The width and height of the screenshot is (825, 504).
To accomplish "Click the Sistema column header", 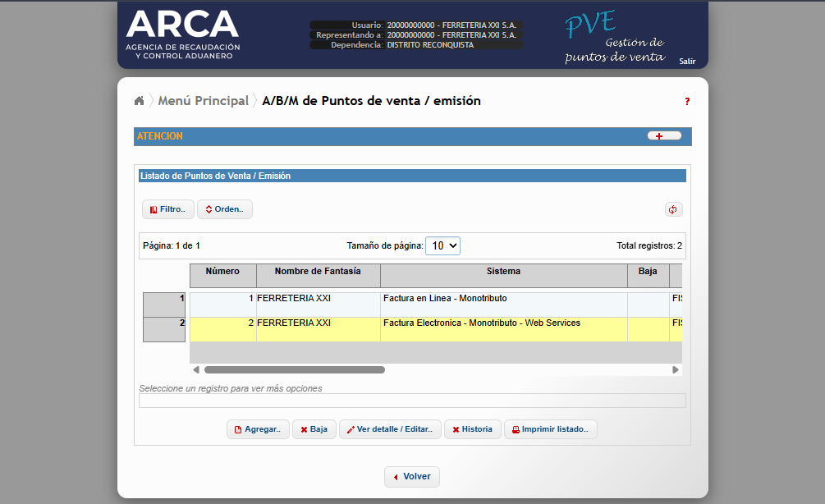I will click(503, 276).
